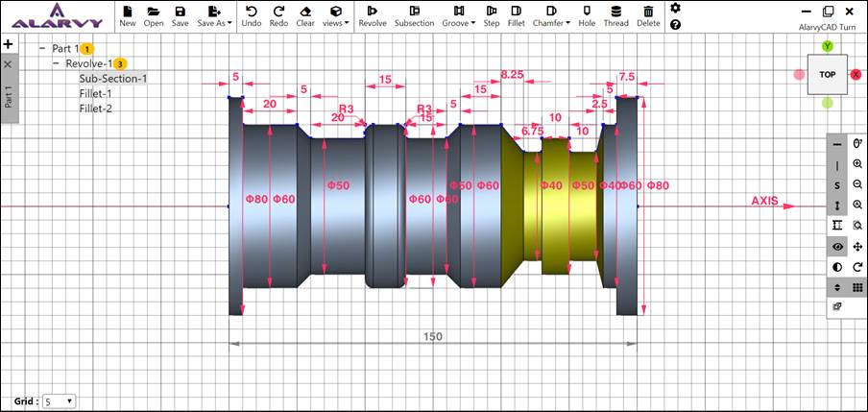The height and width of the screenshot is (412, 868).
Task: Click the 150 overall length dimension
Action: click(x=433, y=337)
